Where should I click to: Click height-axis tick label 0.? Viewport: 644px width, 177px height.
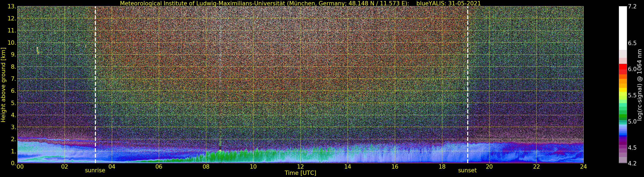click(x=14, y=163)
